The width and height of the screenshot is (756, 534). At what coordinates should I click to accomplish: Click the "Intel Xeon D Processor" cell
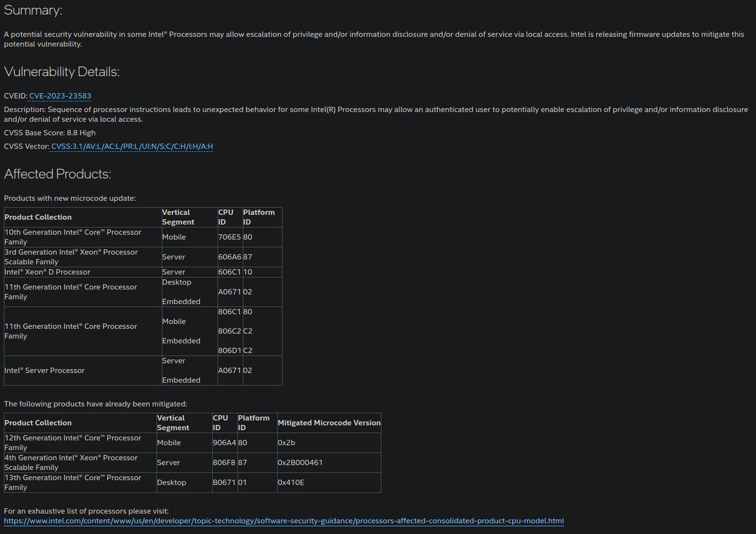[83, 272]
